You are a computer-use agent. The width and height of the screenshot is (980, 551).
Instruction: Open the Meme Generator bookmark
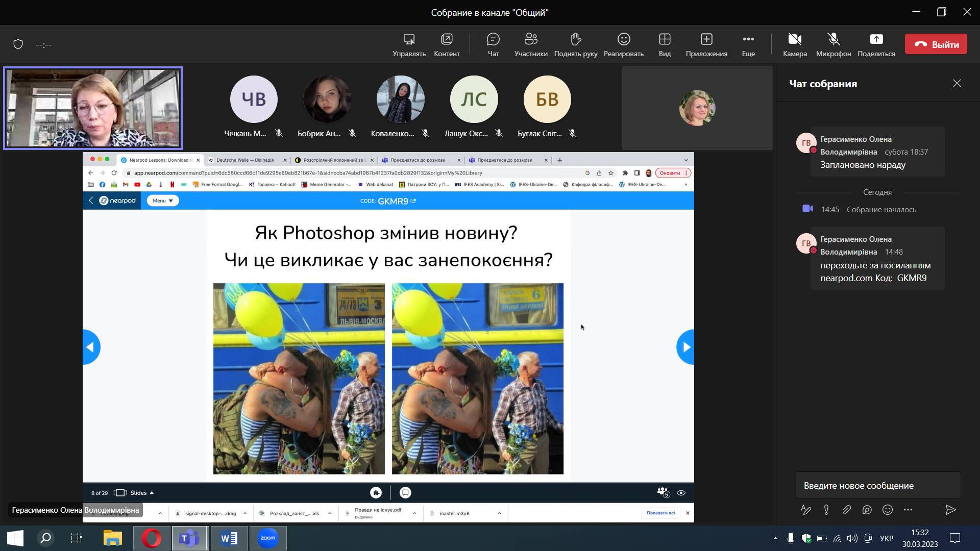326,185
